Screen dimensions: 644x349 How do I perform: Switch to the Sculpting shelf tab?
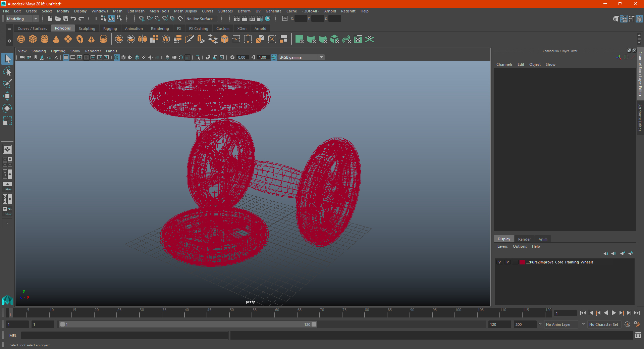(87, 29)
